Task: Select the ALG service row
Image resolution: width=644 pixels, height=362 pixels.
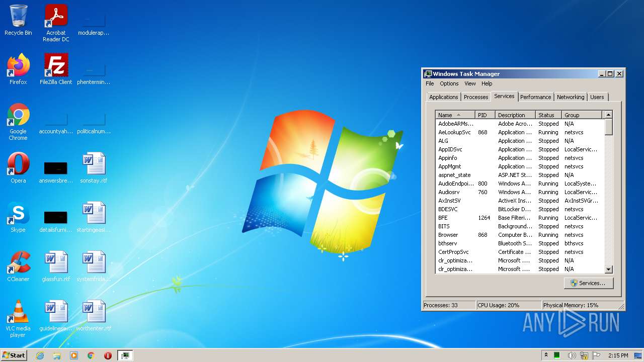Action: 519,141
